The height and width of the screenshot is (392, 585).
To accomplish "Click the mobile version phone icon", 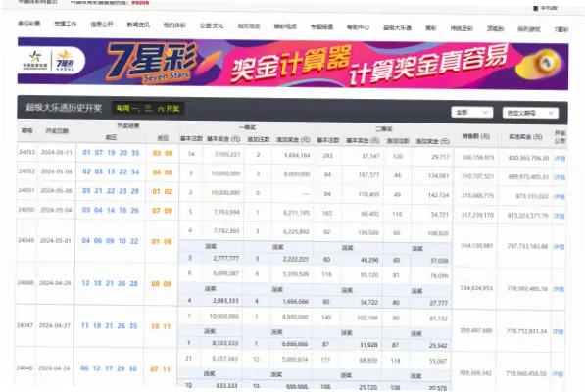I will (x=536, y=8).
